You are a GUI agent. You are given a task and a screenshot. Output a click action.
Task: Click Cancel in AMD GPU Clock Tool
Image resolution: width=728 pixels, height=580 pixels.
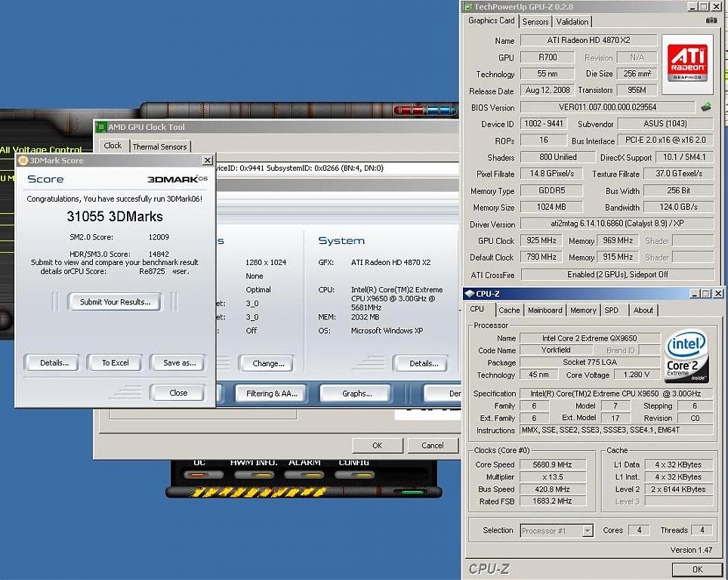coord(432,446)
